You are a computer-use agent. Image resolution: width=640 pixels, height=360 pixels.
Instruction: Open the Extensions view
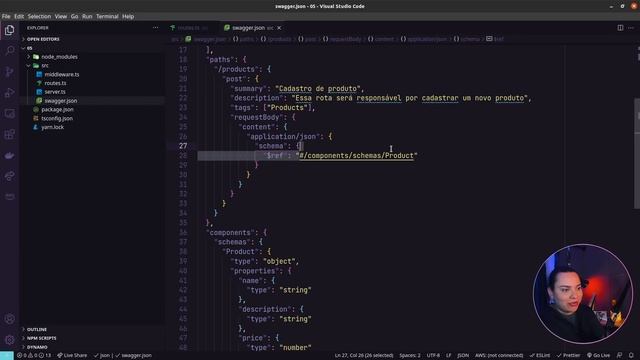tap(9, 134)
